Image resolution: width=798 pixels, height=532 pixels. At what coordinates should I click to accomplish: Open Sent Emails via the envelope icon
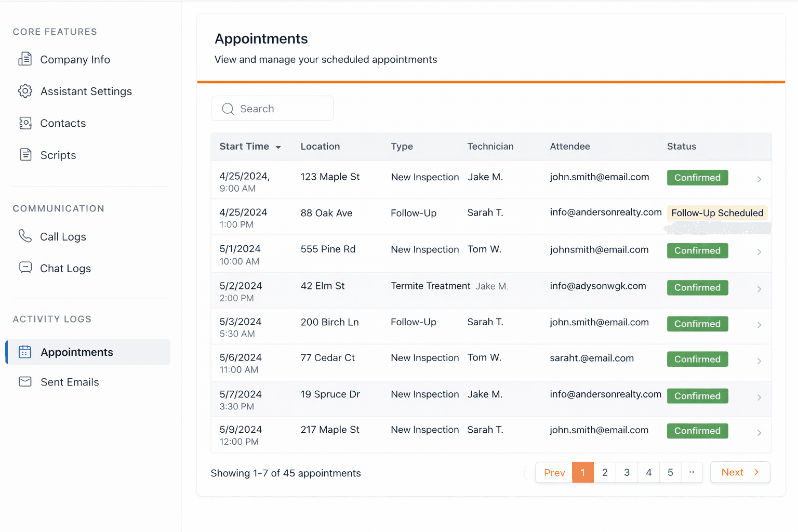coord(25,381)
